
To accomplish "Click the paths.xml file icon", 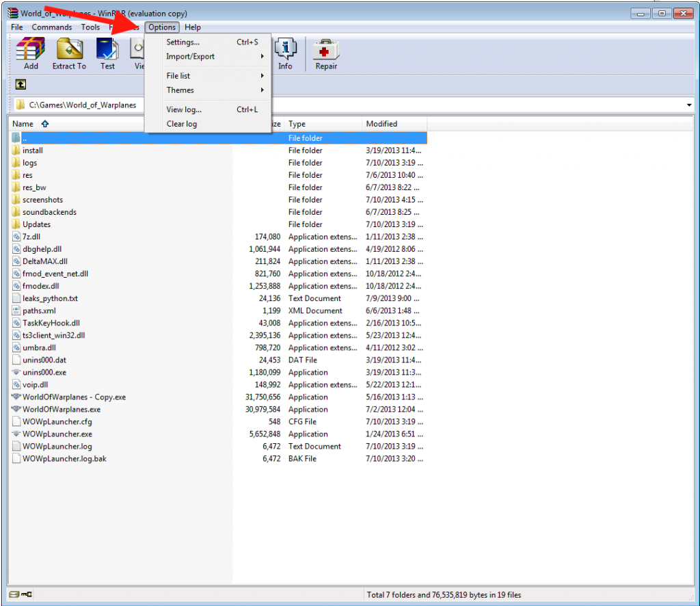I will 16,311.
